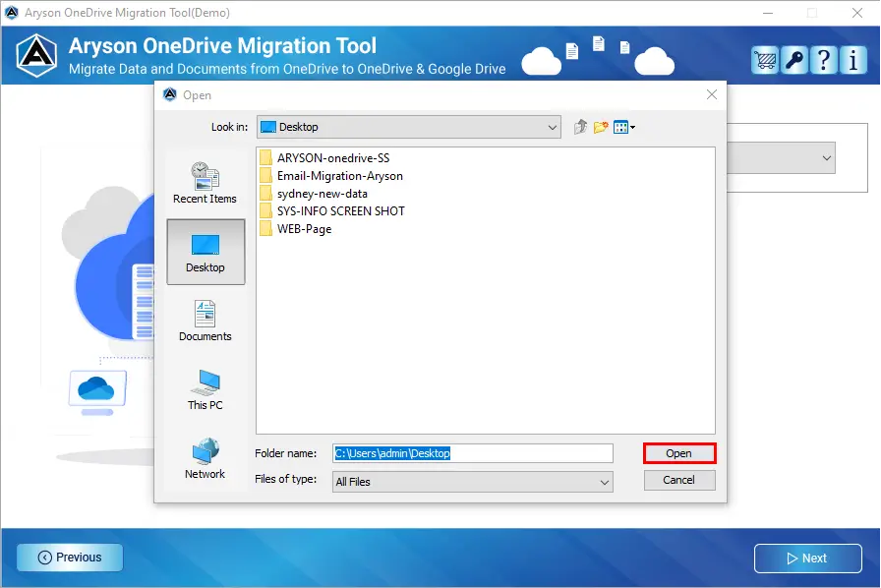Choose This PC in sidebar

tap(206, 389)
